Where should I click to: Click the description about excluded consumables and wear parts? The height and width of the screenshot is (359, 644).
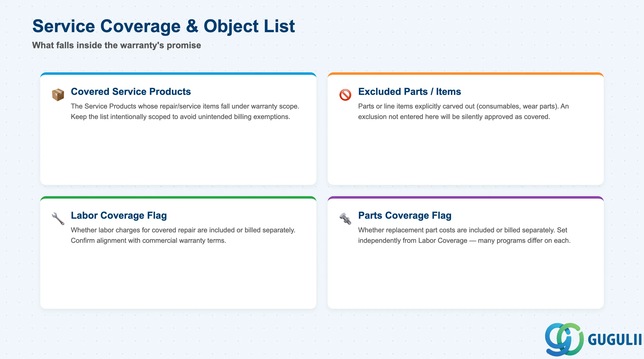(x=463, y=111)
